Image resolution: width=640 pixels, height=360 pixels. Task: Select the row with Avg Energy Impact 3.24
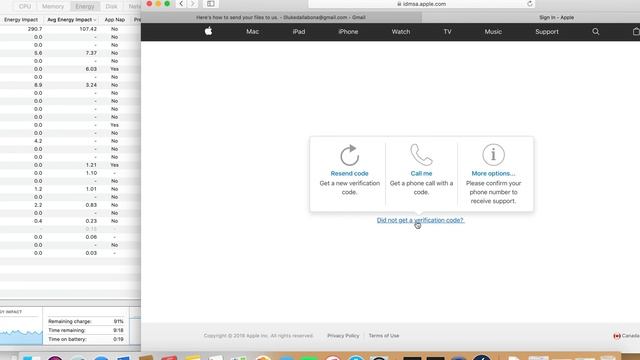[x=70, y=85]
